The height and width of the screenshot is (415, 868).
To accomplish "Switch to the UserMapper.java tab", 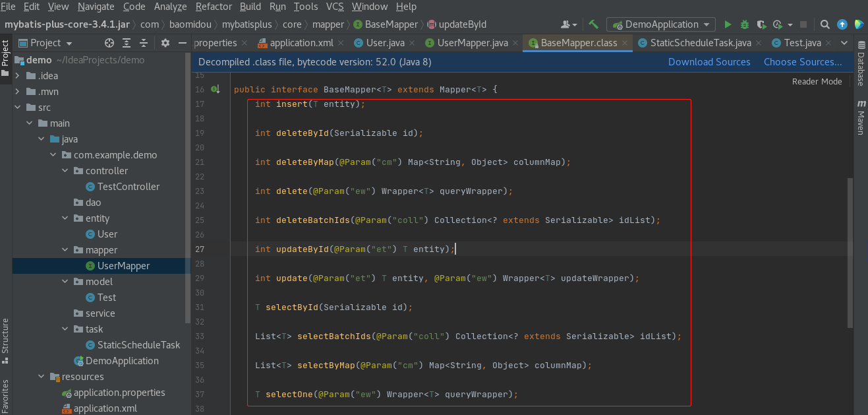I will [x=473, y=43].
